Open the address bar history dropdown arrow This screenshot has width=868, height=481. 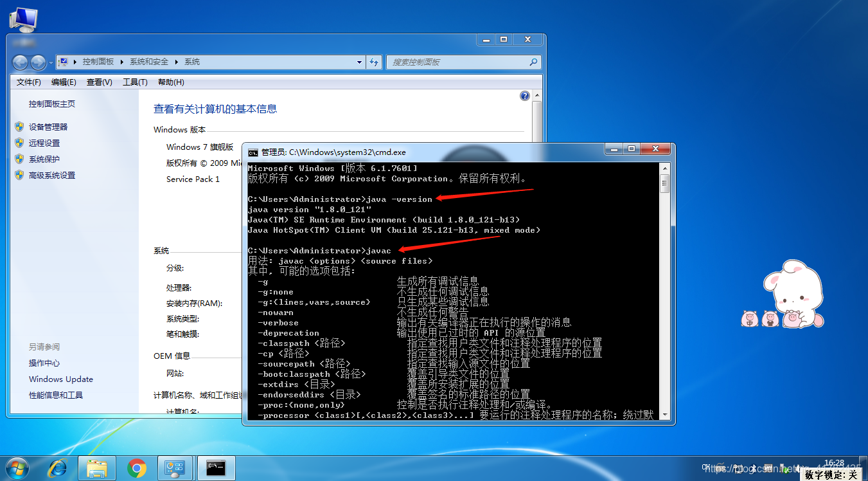(360, 62)
